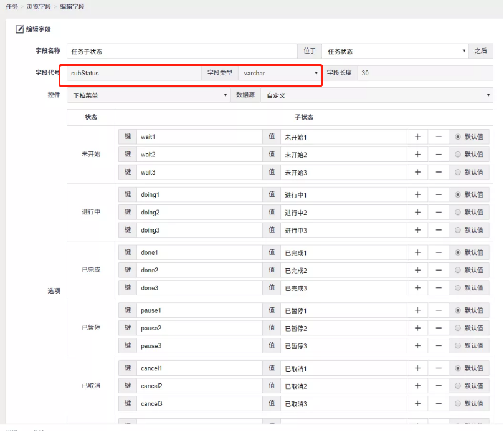This screenshot has width=504, height=432.
Task: Click the value field containing 已完成2
Action: (x=343, y=271)
